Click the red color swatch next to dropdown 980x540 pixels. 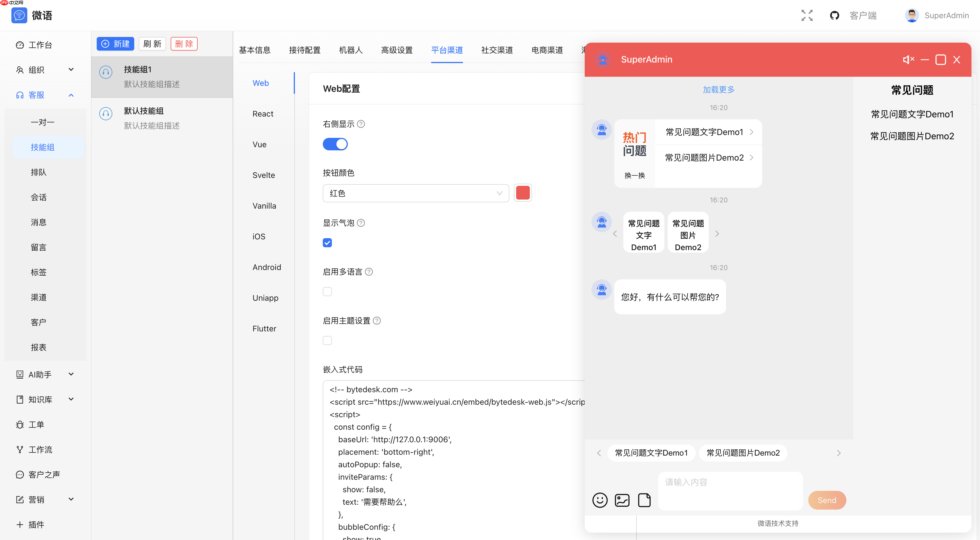point(523,193)
